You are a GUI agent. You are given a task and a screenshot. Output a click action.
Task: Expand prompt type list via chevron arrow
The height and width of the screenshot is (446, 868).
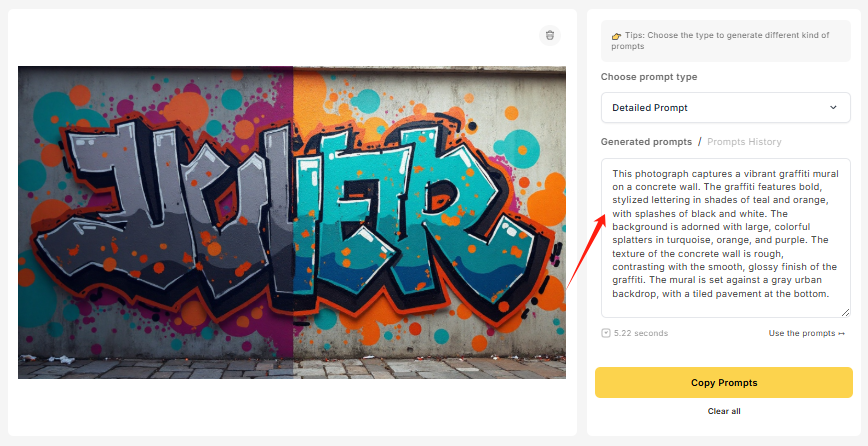[833, 107]
